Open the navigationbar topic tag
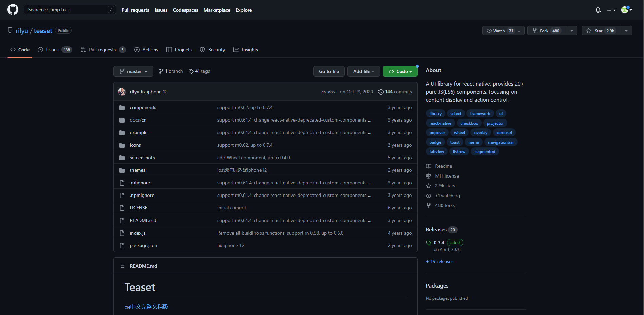The height and width of the screenshot is (315, 644). [501, 142]
